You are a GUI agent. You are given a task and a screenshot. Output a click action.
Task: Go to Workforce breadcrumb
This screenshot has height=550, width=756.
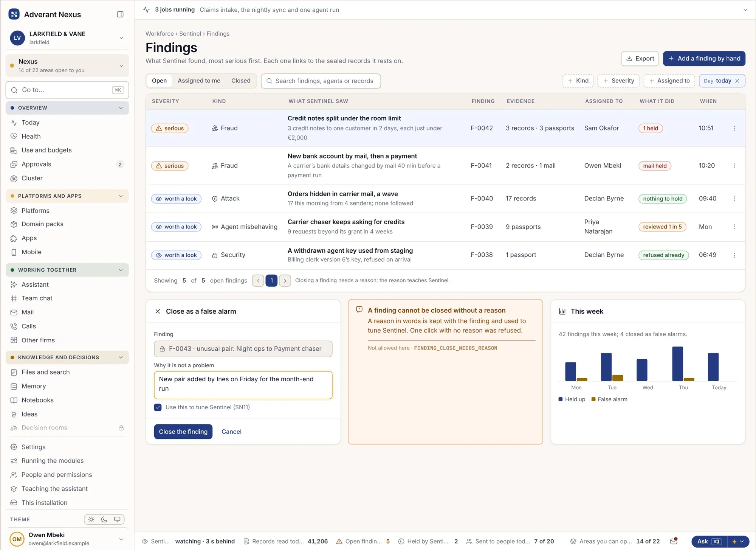160,34
